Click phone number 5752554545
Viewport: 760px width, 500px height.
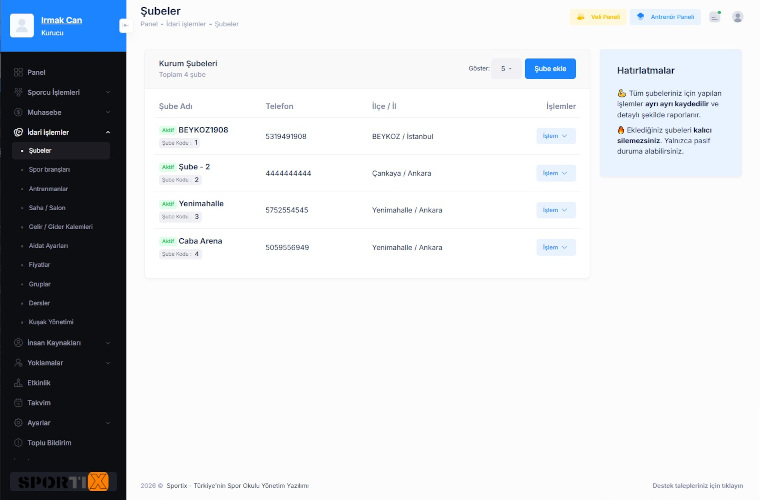(x=287, y=210)
